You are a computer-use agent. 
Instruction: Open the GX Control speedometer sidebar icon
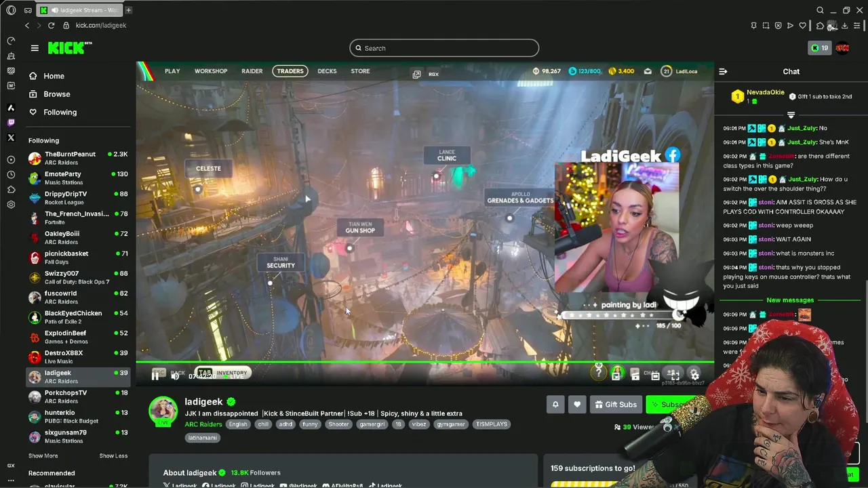point(11,41)
